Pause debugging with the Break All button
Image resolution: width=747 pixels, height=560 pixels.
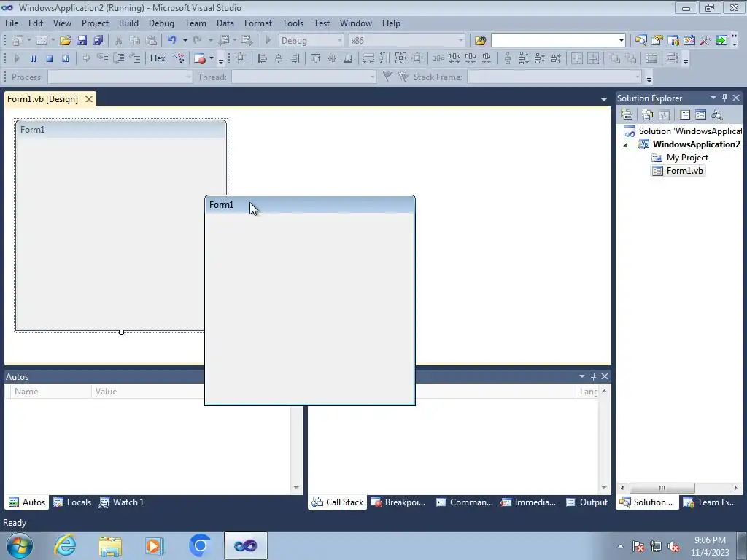[x=33, y=58]
